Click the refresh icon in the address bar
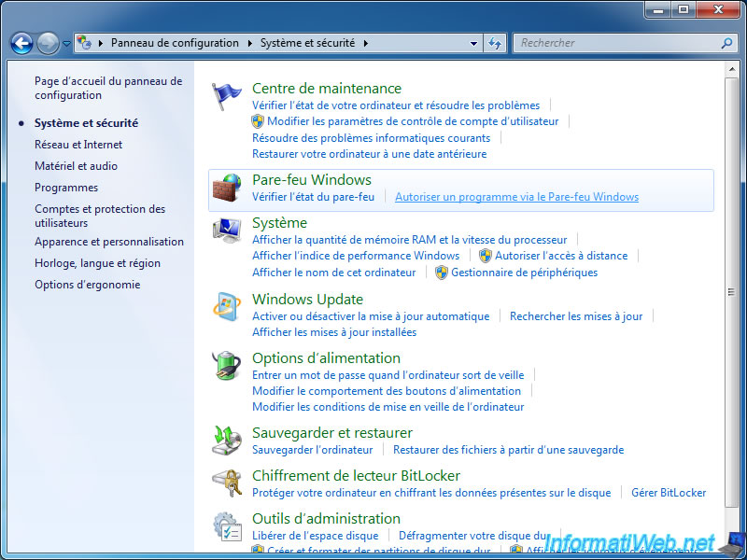This screenshot has width=747, height=560. tap(495, 42)
